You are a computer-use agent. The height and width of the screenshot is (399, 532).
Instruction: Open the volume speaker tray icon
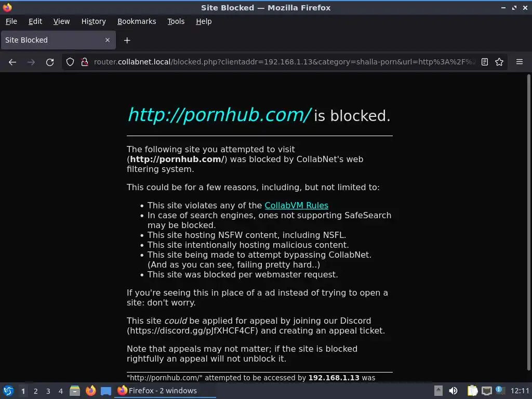[453, 391]
